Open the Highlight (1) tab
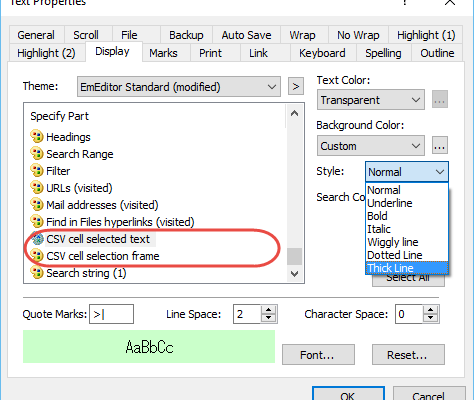 tap(426, 35)
